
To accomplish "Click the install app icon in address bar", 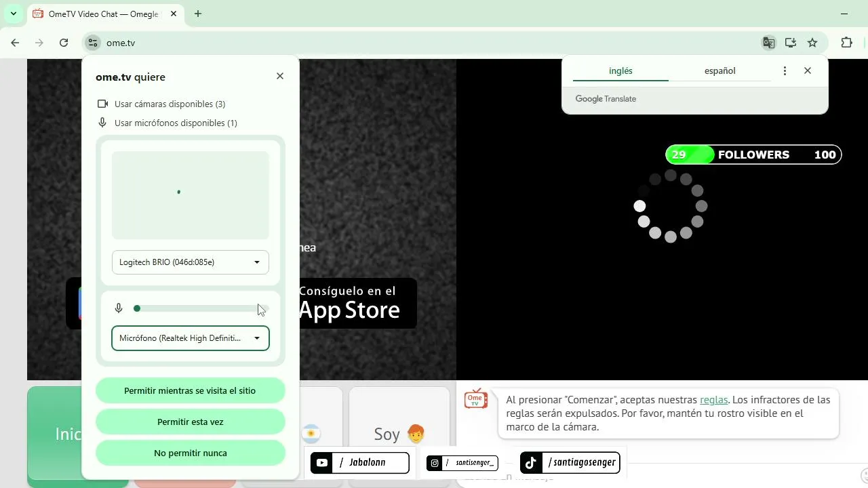I will tap(791, 43).
